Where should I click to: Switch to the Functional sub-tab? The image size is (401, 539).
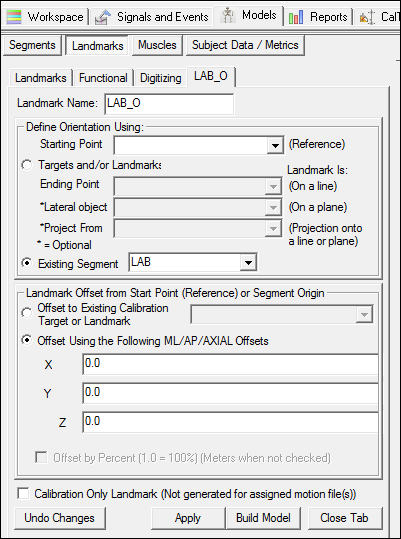tap(103, 78)
